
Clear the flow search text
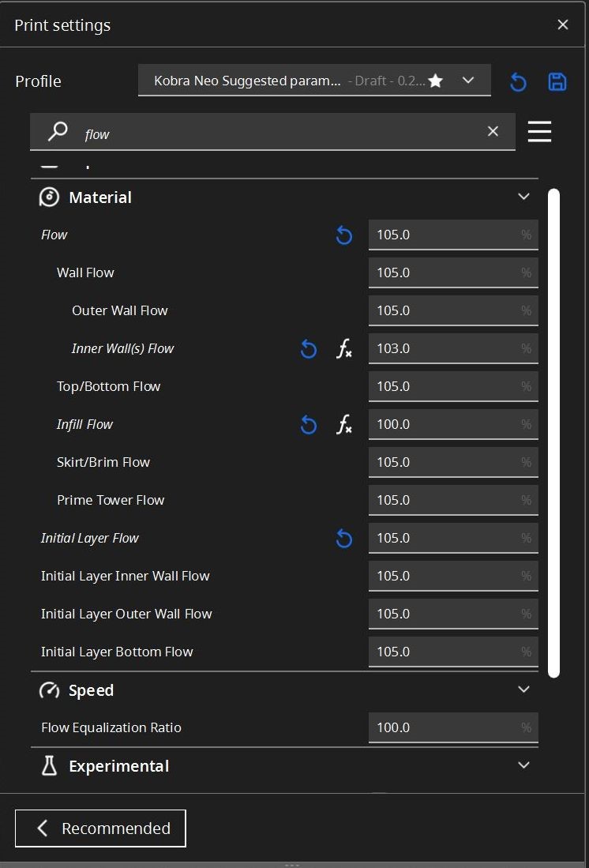493,132
